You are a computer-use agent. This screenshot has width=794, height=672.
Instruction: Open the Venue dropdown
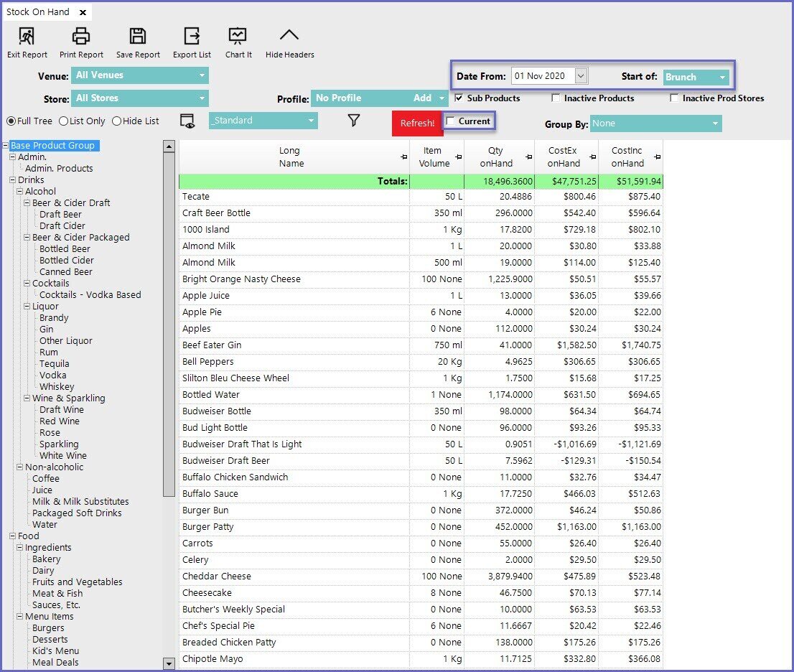139,75
